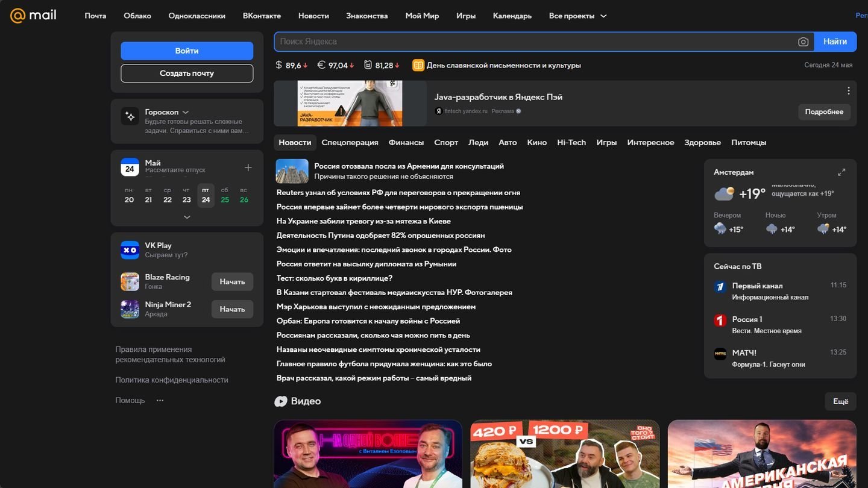Viewport: 868px width, 488px height.
Task: Open ВКонтакте in top navigation
Action: pos(262,16)
